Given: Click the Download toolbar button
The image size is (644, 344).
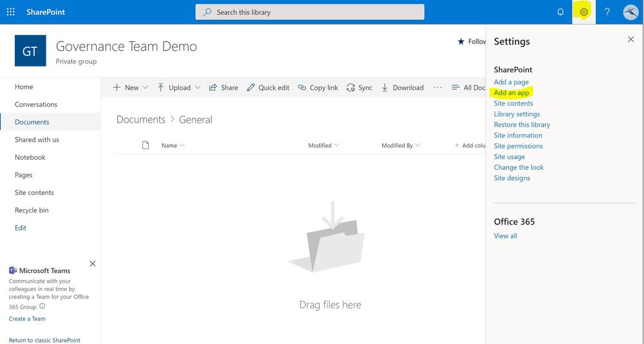Looking at the screenshot, I should (x=402, y=88).
